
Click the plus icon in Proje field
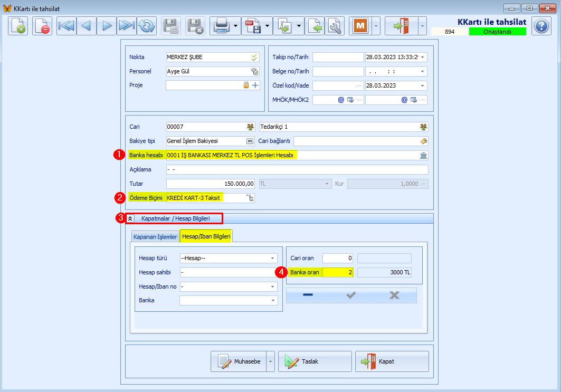(255, 85)
